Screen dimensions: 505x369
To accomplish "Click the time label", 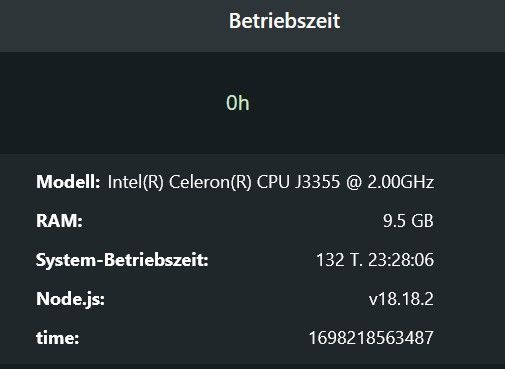I will [58, 338].
